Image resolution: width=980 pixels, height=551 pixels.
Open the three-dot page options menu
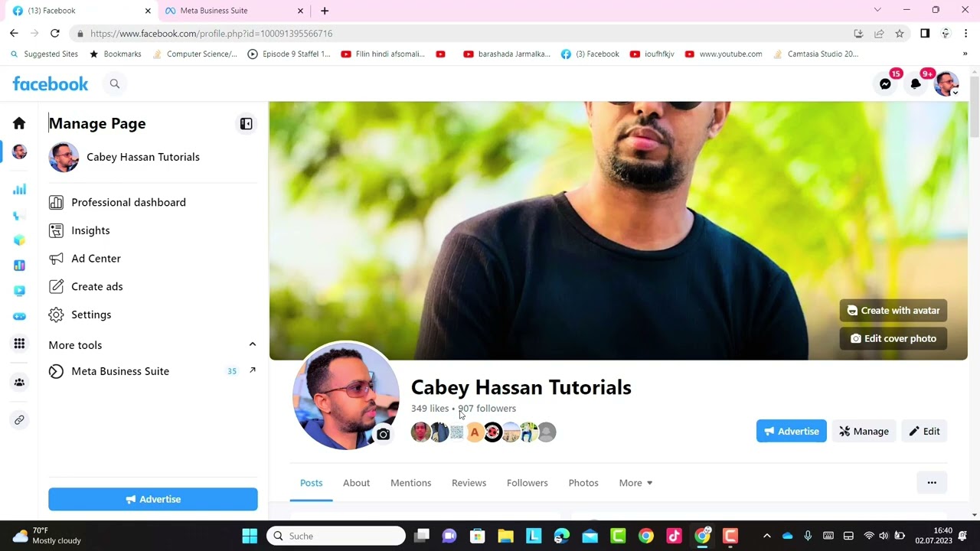pyautogui.click(x=932, y=482)
